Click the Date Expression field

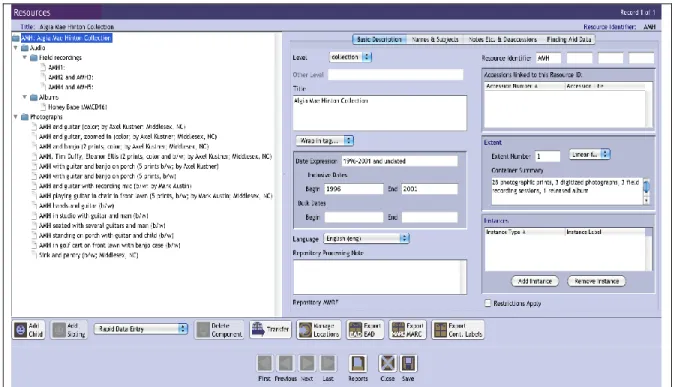[399, 161]
